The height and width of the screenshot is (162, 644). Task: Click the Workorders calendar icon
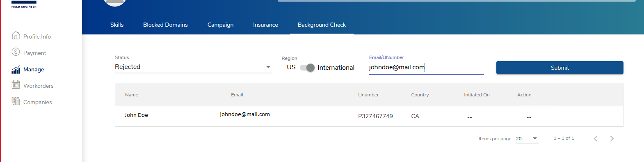(x=16, y=84)
